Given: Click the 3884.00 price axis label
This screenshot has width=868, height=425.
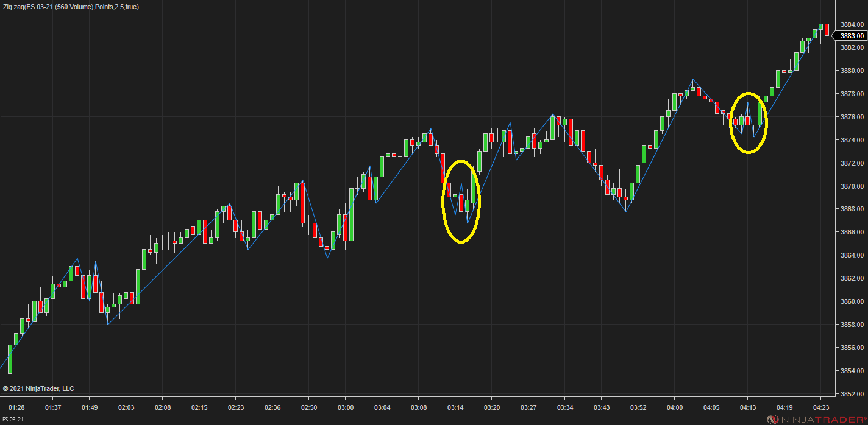Looking at the screenshot, I should (x=852, y=24).
